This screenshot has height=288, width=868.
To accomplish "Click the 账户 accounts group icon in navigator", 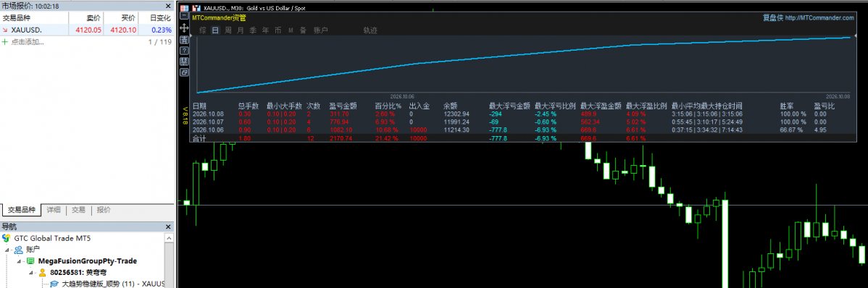I will [x=19, y=250].
